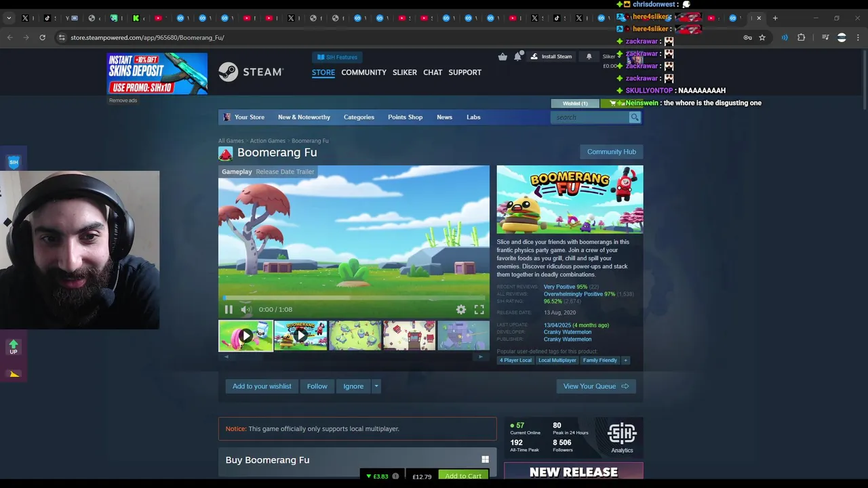The width and height of the screenshot is (868, 488).
Task: Focus the store search input field
Action: 590,118
